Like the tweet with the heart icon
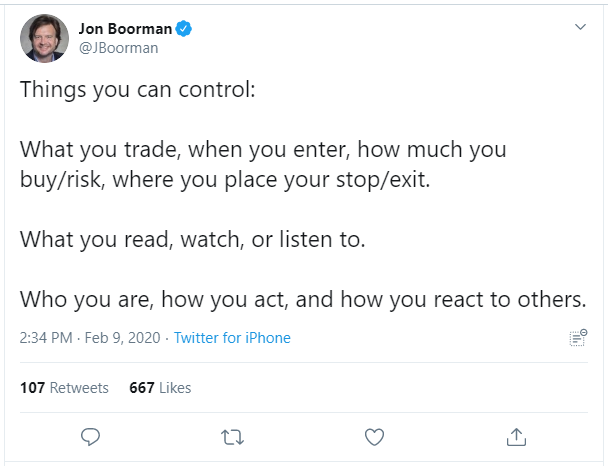 374,437
